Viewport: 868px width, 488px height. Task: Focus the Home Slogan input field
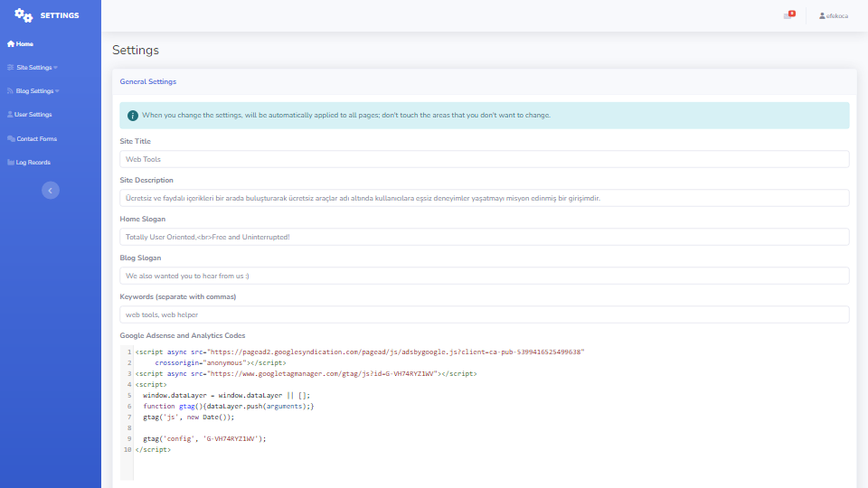485,237
